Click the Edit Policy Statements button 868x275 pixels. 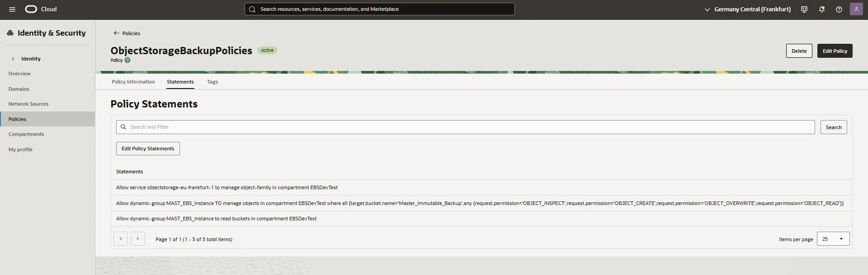tap(148, 149)
